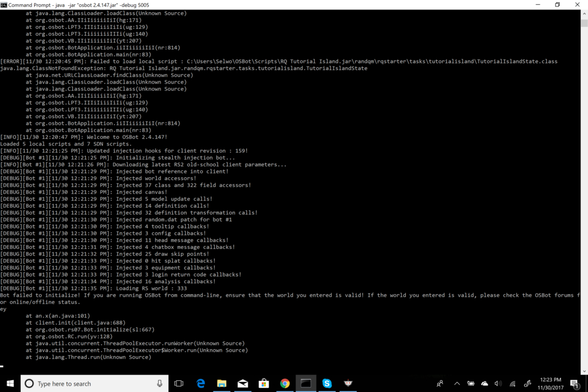The image size is (588, 392).
Task: Click 'at client.init(client.java:688)' line
Action: click(x=75, y=323)
